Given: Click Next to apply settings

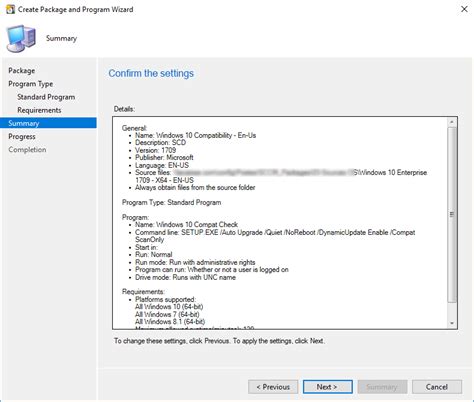Looking at the screenshot, I should click(327, 387).
